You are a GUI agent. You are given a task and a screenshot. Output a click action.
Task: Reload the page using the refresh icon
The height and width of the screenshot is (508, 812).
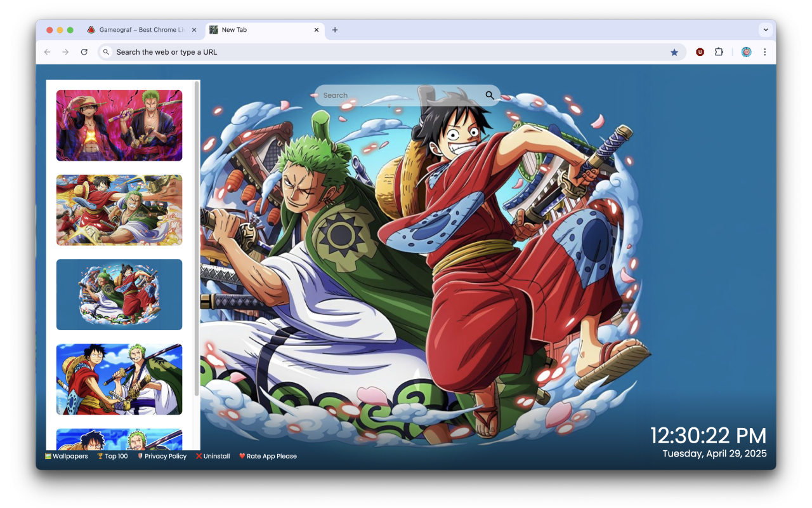point(84,52)
